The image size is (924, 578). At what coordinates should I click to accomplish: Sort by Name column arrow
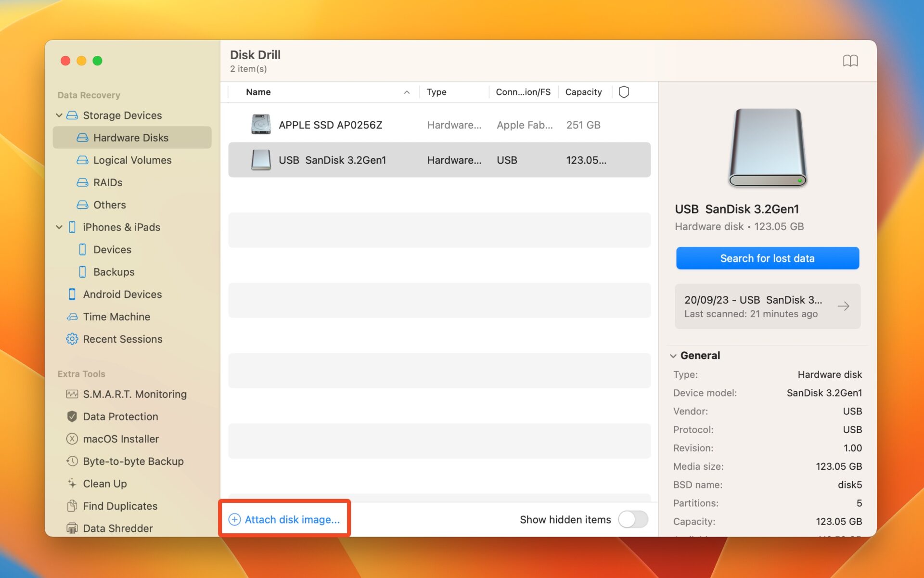point(407,92)
